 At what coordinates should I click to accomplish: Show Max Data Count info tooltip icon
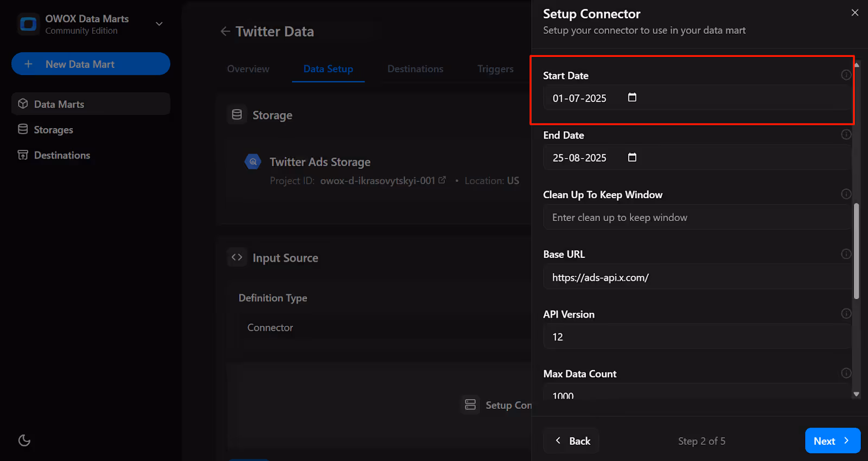[x=846, y=373]
